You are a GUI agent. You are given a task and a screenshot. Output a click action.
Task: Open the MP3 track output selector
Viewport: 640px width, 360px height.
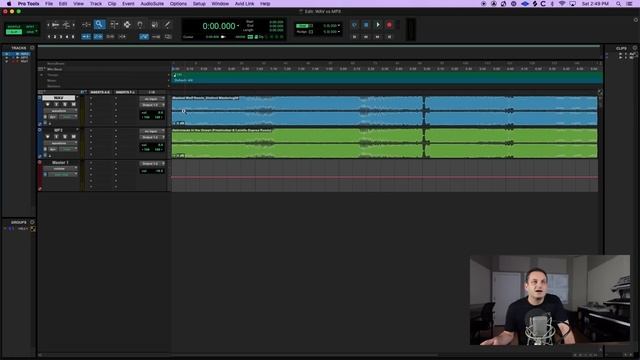[152, 137]
